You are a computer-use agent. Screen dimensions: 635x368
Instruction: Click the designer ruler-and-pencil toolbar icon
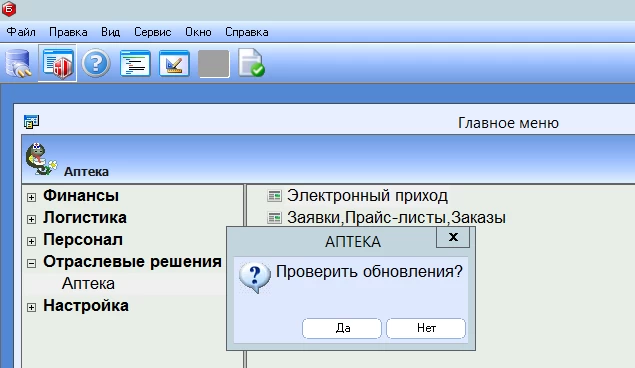point(174,64)
